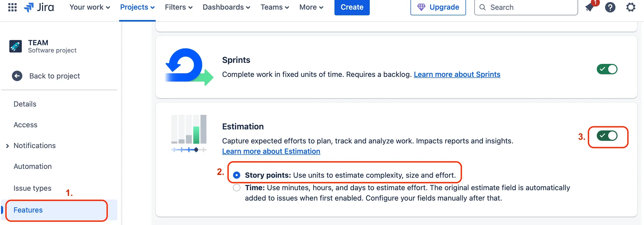
Task: Select the Time estimation radio button
Action: (x=237, y=188)
